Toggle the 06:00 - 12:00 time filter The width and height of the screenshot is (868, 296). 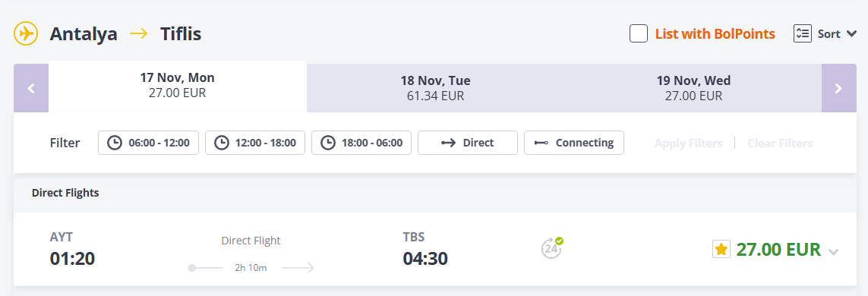148,143
